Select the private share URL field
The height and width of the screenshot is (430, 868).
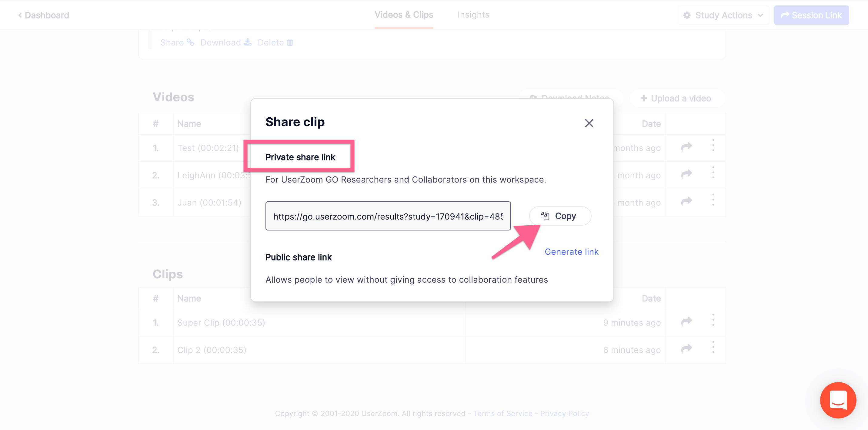[388, 216]
